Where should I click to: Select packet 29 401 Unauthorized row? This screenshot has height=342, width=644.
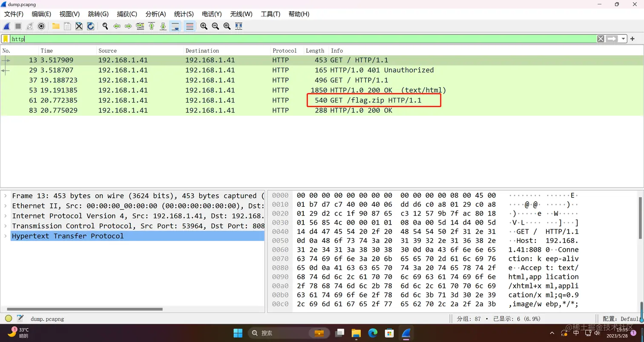click(x=322, y=70)
